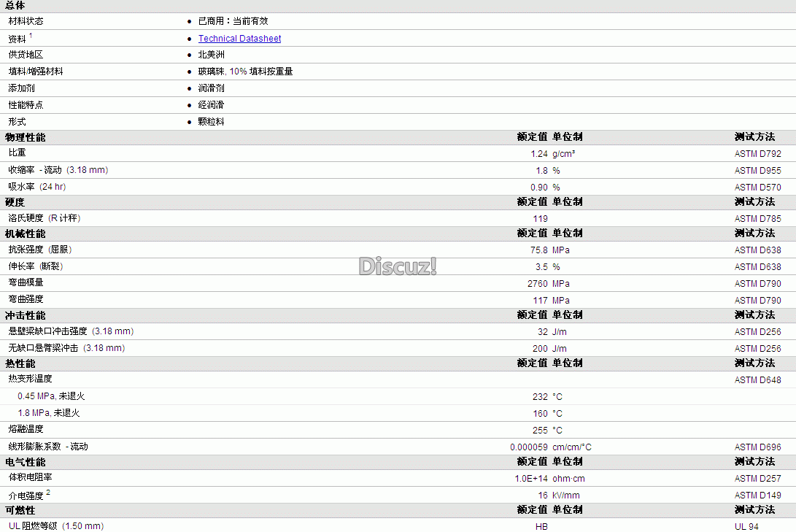Click ASTM D648 test method
The image size is (796, 532).
(x=758, y=380)
